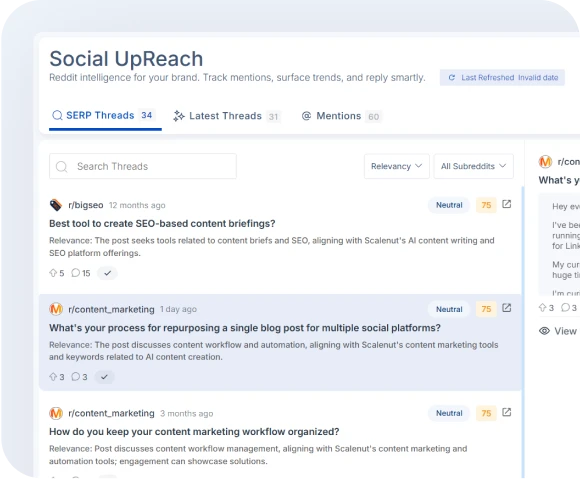Click the 75 score on the repurposing thread
The image size is (580, 479).
[x=486, y=309]
